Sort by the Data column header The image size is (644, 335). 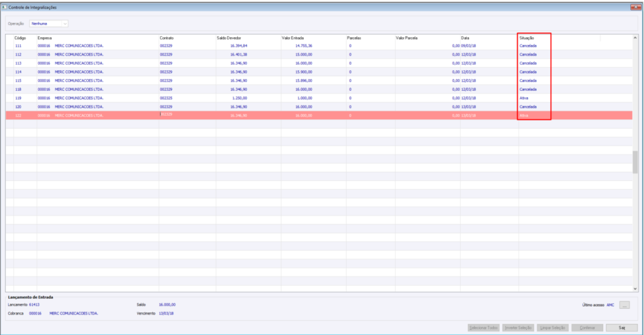pyautogui.click(x=465, y=38)
